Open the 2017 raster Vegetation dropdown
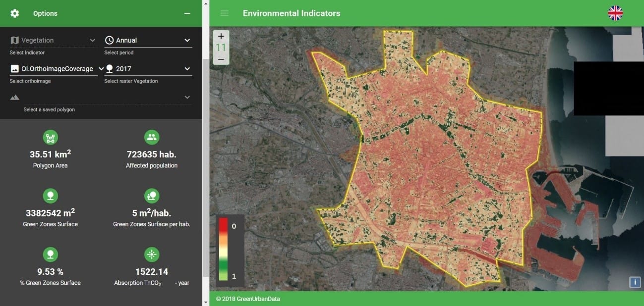This screenshot has height=306, width=644. [148, 69]
